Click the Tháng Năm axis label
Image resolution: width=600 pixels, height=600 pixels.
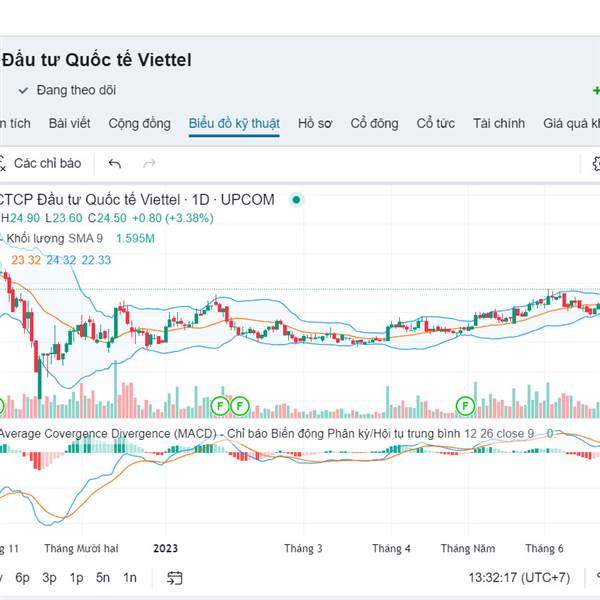pyautogui.click(x=468, y=549)
